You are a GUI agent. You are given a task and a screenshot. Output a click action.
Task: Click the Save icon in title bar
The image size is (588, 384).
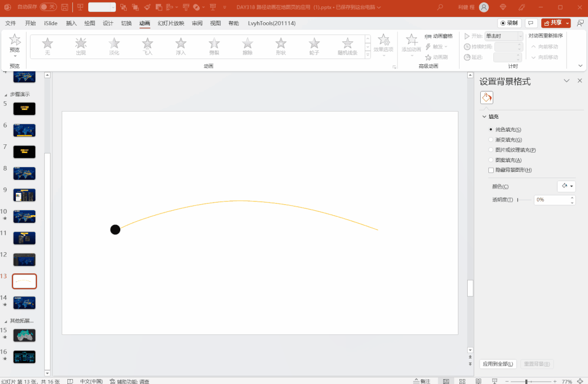coord(64,7)
